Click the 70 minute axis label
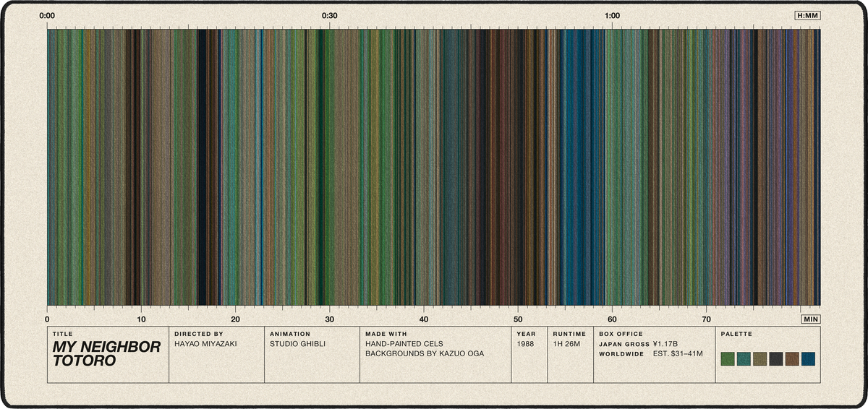Image resolution: width=868 pixels, height=409 pixels. (x=707, y=319)
